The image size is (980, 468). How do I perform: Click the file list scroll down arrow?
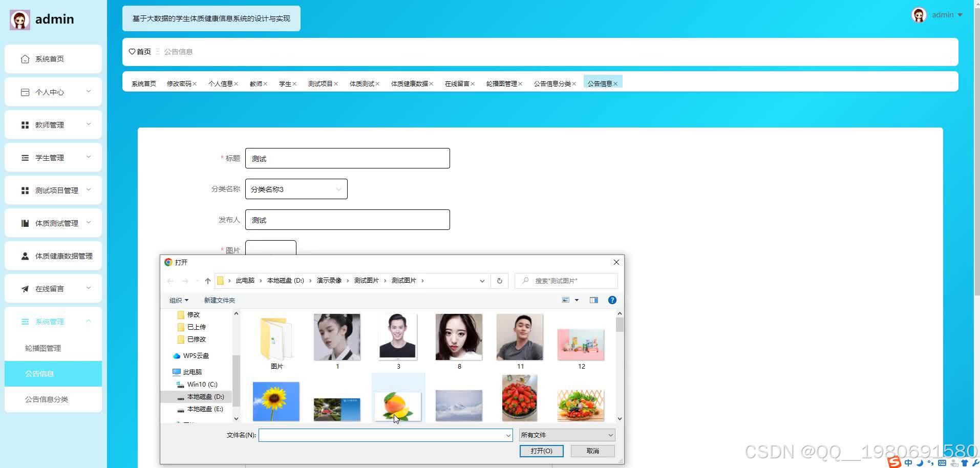click(620, 418)
